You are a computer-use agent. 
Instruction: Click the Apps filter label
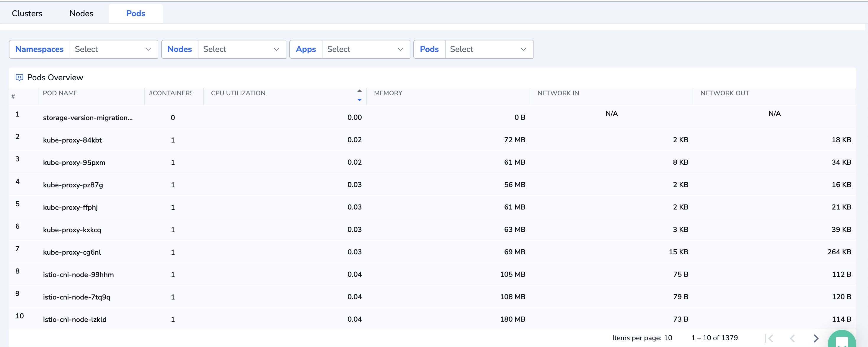point(306,49)
